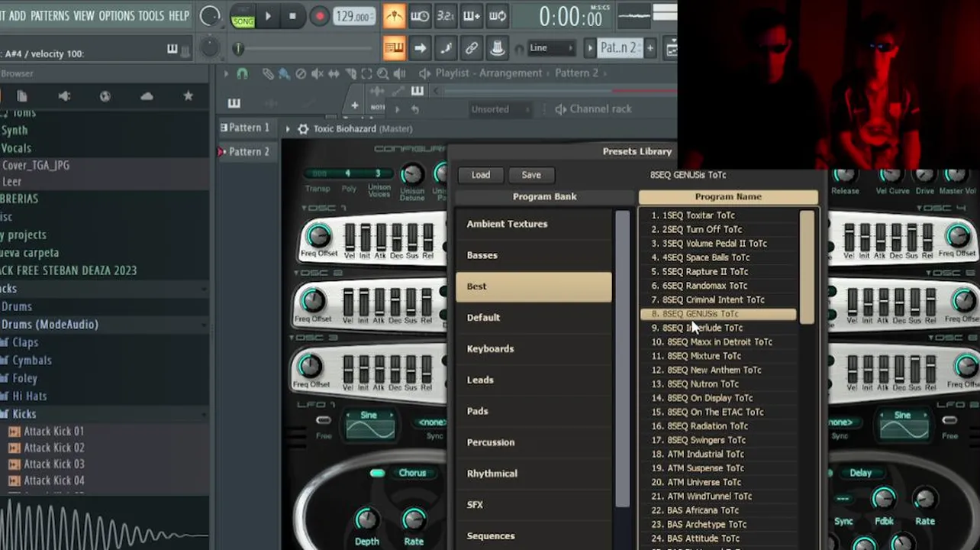Click the stamp-shaped toolbar icon
The height and width of the screenshot is (550, 980).
(498, 48)
